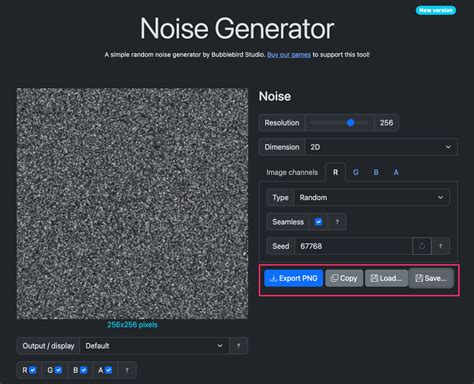Follow the 'Buy our games' link
The width and height of the screenshot is (474, 384).
(289, 55)
